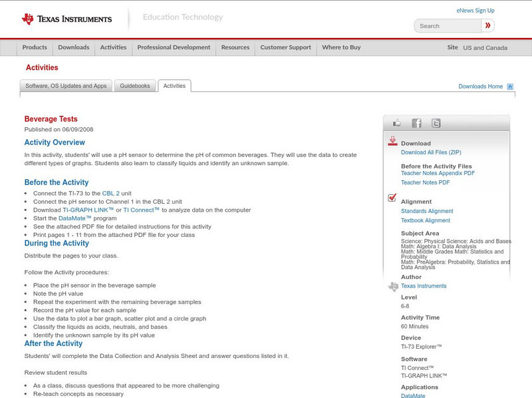Screen dimensions: 532x398
Task: Click the red Activities page heading
Action: (42, 68)
